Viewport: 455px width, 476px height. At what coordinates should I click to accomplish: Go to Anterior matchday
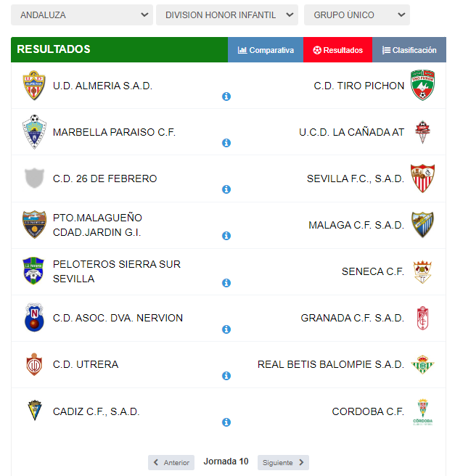(171, 462)
